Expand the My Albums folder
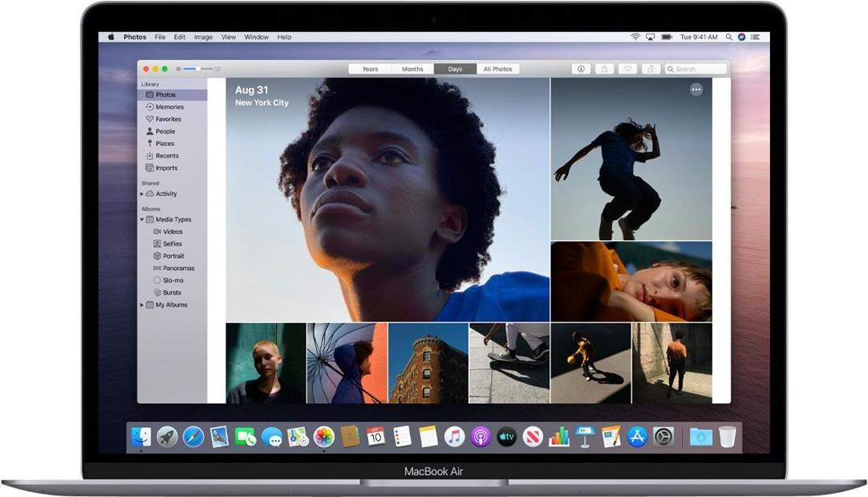This screenshot has width=868, height=497. tap(142, 305)
